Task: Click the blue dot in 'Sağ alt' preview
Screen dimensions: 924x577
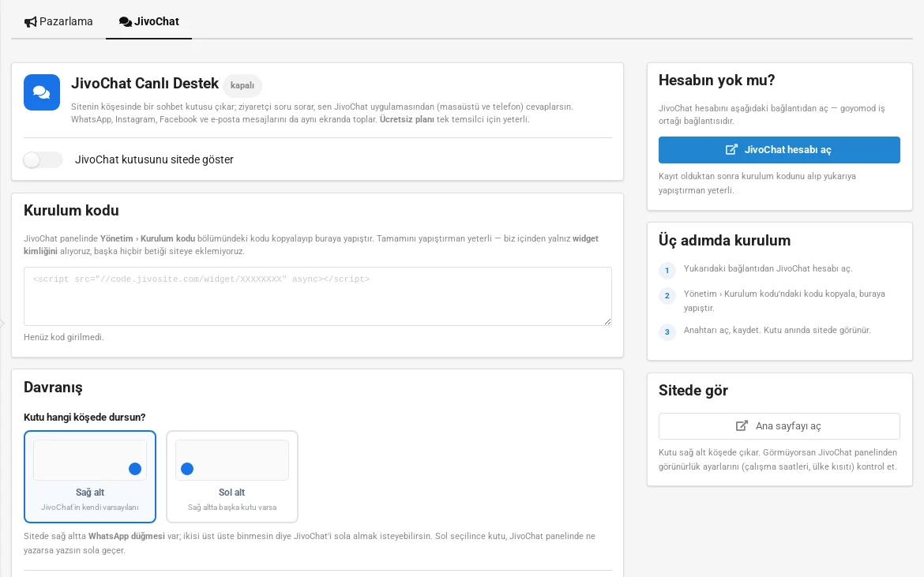Action: point(135,469)
